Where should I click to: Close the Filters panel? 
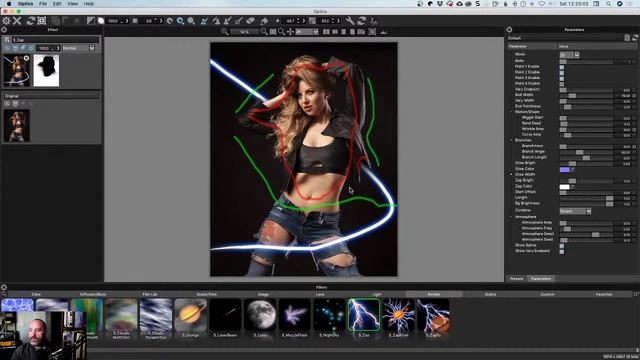4,287
